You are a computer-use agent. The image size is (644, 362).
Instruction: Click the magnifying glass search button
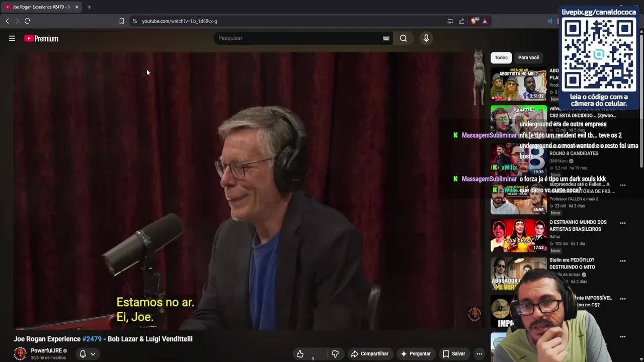(404, 38)
